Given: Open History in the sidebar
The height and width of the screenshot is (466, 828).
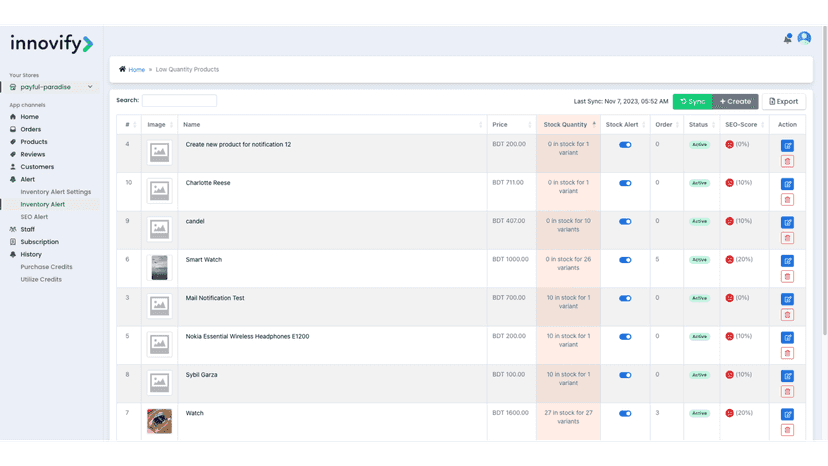Looking at the screenshot, I should click(31, 254).
